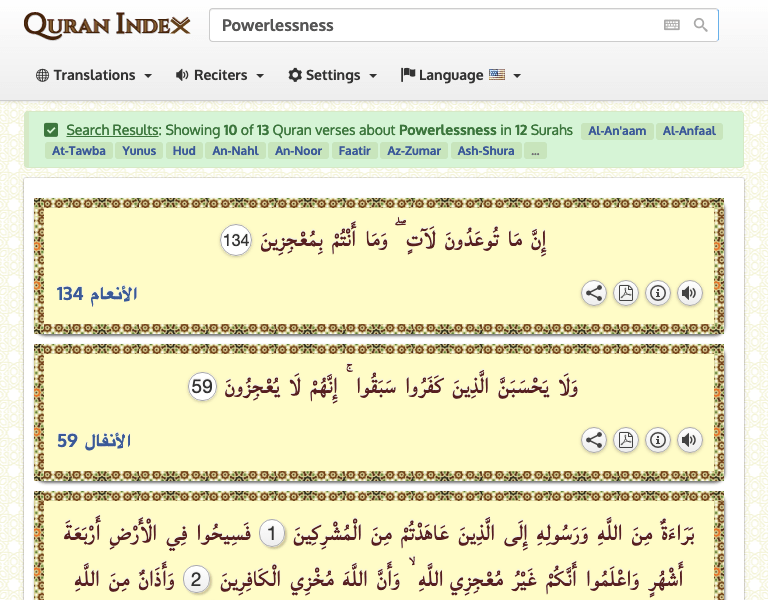This screenshot has width=768, height=600.
Task: Click the search magnifier icon
Action: pyautogui.click(x=701, y=25)
